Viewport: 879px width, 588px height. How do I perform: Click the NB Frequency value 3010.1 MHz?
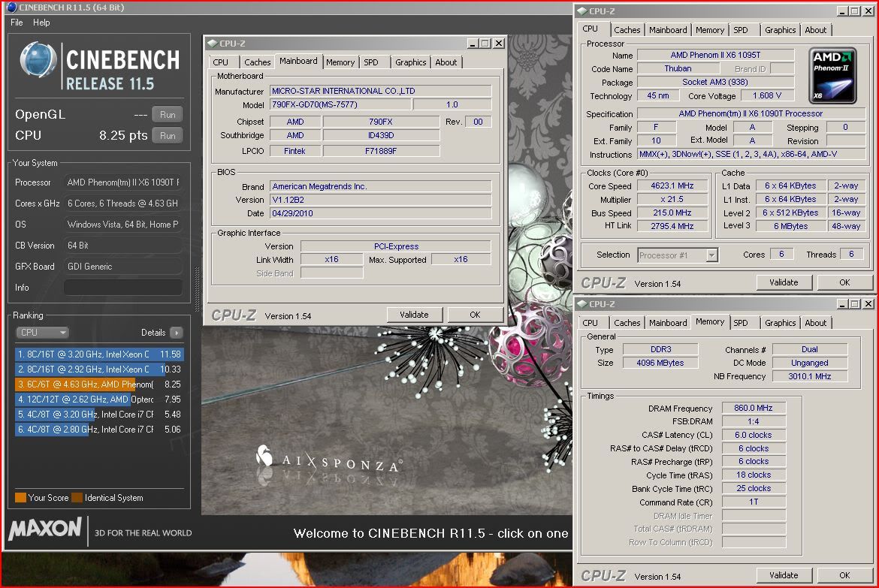pyautogui.click(x=809, y=377)
